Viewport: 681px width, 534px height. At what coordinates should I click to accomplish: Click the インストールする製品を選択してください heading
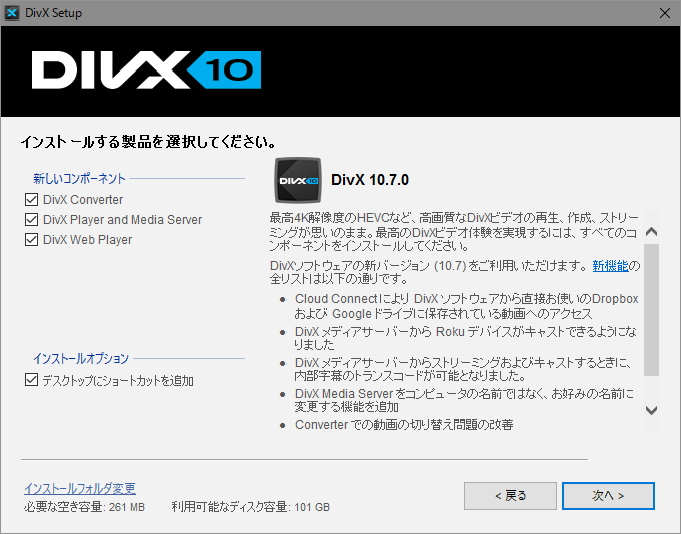coord(148,142)
